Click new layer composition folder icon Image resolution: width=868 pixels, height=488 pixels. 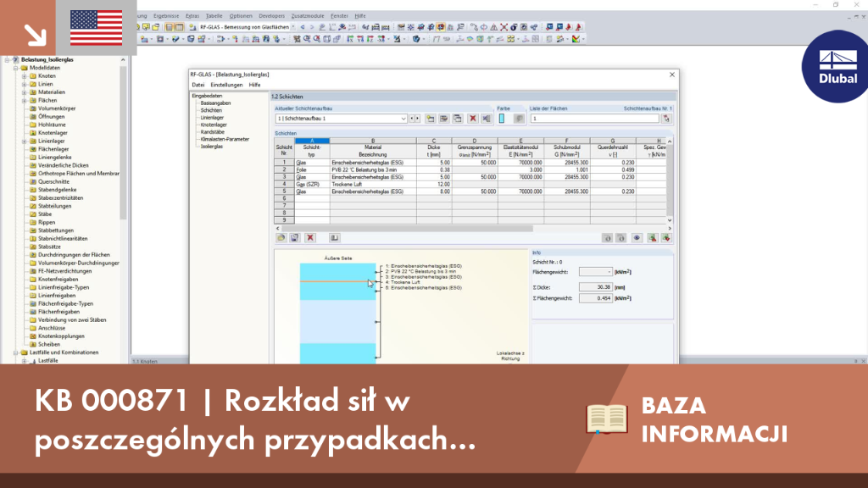coord(430,119)
